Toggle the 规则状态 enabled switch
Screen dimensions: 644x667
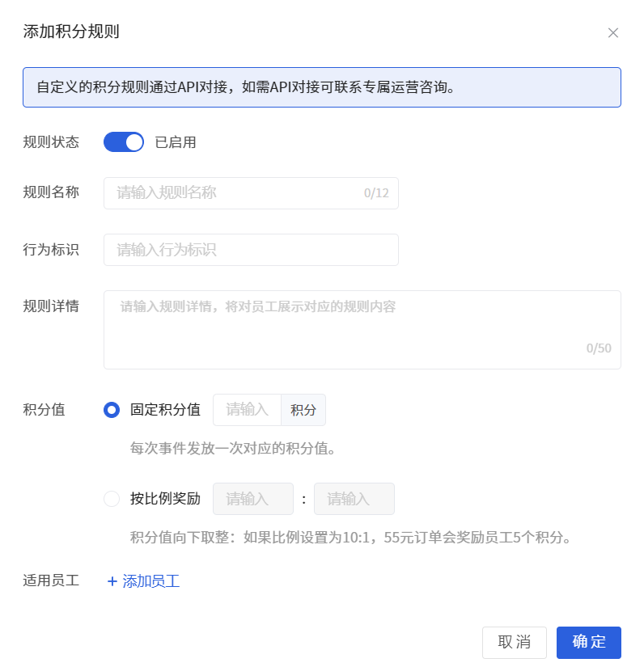pyautogui.click(x=124, y=142)
